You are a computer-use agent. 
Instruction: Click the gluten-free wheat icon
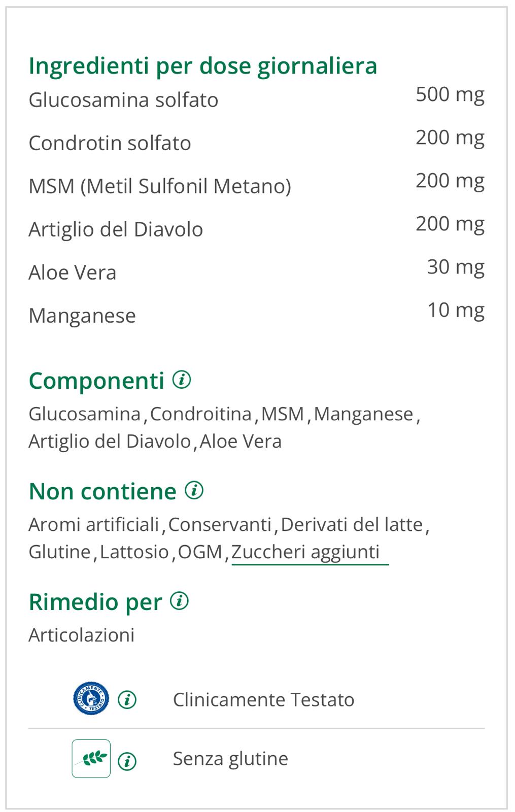pyautogui.click(x=91, y=759)
